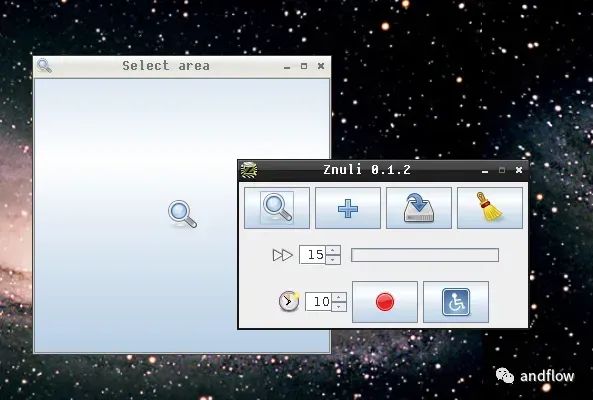The width and height of the screenshot is (593, 400).
Task: Click the blue plus add button
Action: pos(348,208)
